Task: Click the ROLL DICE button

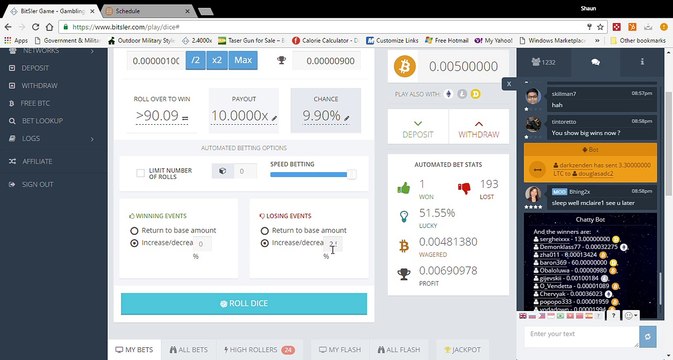Action: point(244,304)
